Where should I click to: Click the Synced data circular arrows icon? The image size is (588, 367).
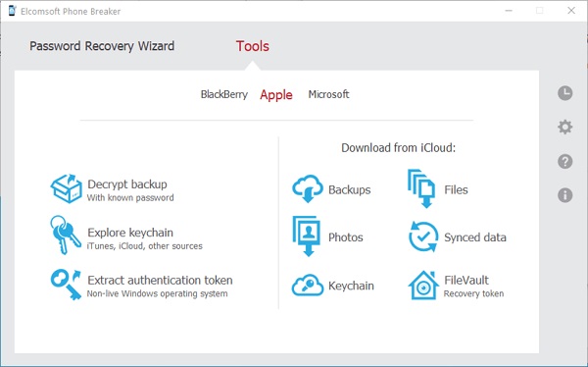pos(423,236)
